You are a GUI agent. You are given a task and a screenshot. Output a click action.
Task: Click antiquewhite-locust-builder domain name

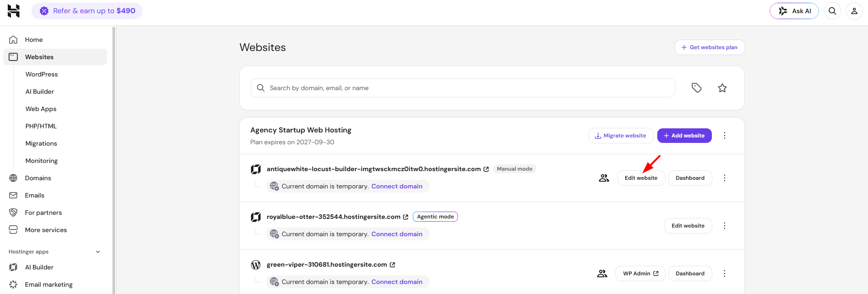coord(374,169)
